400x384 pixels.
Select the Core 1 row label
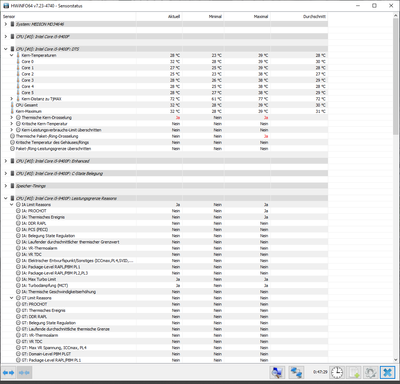click(28, 68)
